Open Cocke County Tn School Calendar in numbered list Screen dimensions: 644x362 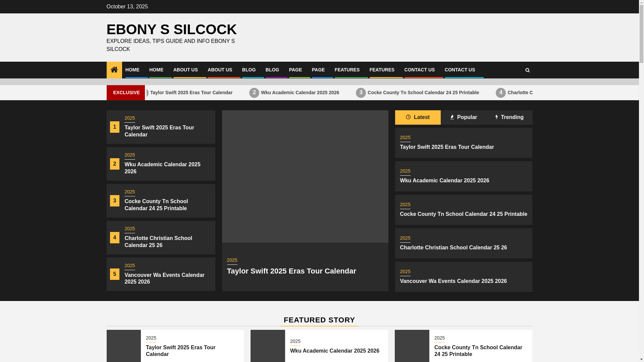pos(156,205)
